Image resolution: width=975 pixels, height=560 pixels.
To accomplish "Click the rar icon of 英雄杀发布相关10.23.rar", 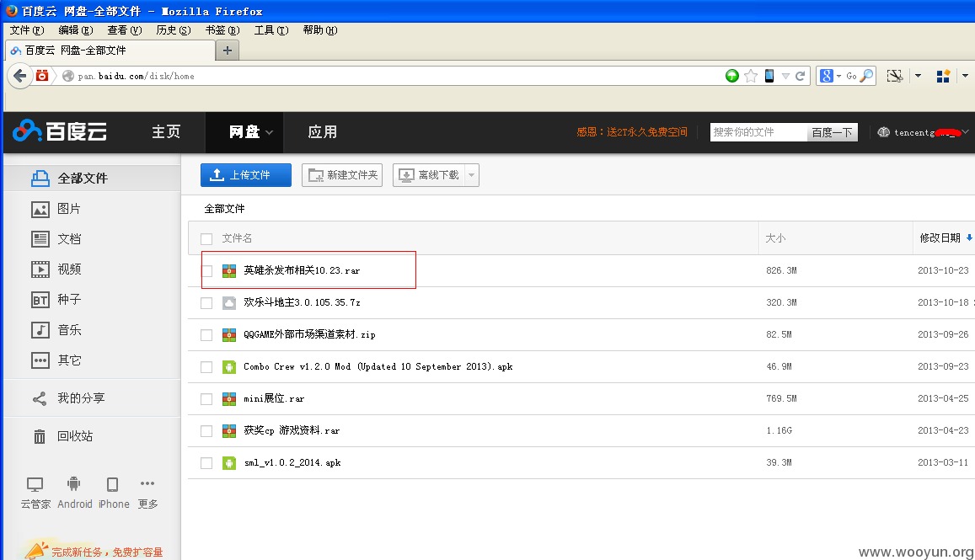I will (229, 270).
